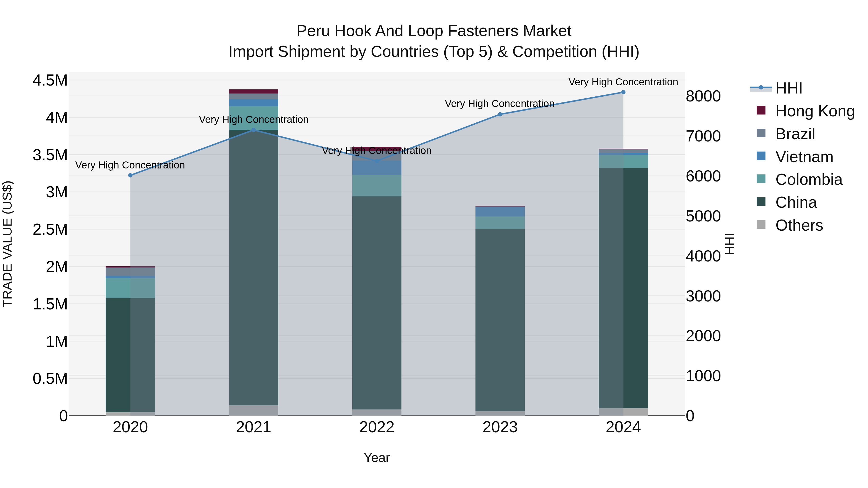Viewport: 868px width, 488px height.
Task: Click the Colombia segment of 2024 bar
Action: click(623, 161)
